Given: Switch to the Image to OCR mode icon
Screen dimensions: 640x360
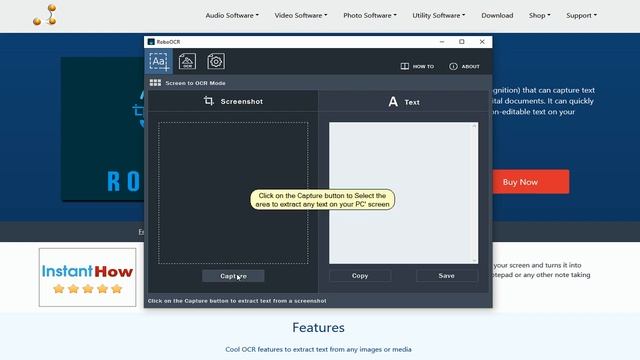Looking at the screenshot, I should (187, 62).
